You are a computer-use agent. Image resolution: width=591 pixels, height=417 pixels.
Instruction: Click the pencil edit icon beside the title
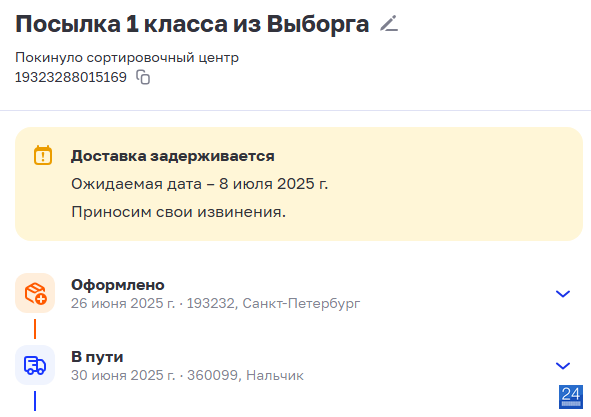(389, 23)
